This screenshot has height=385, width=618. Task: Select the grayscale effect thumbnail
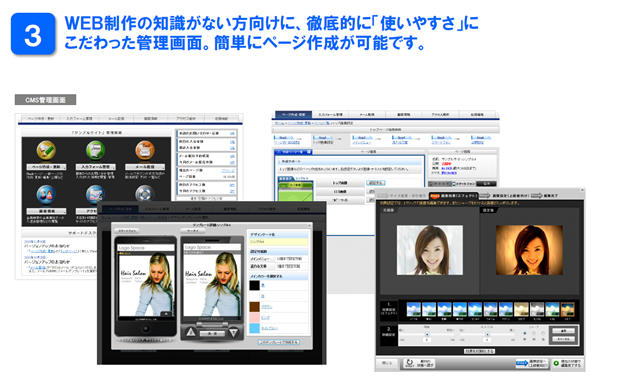pyautogui.click(x=537, y=310)
